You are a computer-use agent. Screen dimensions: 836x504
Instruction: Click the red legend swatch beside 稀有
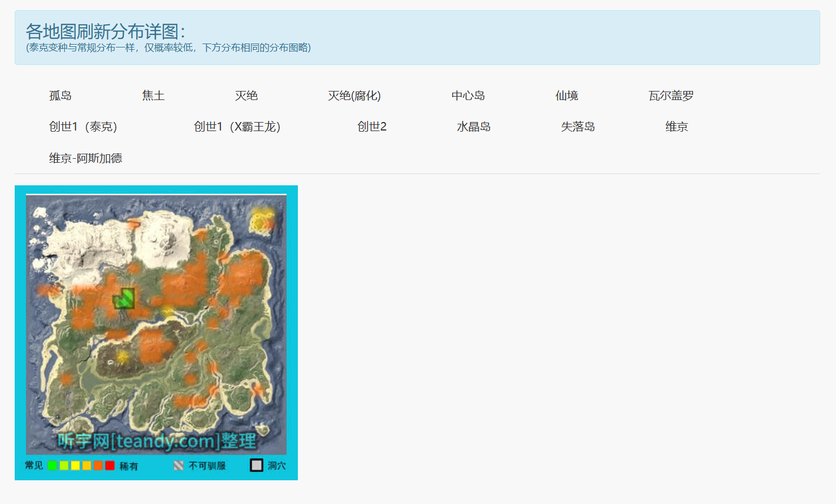pyautogui.click(x=110, y=466)
